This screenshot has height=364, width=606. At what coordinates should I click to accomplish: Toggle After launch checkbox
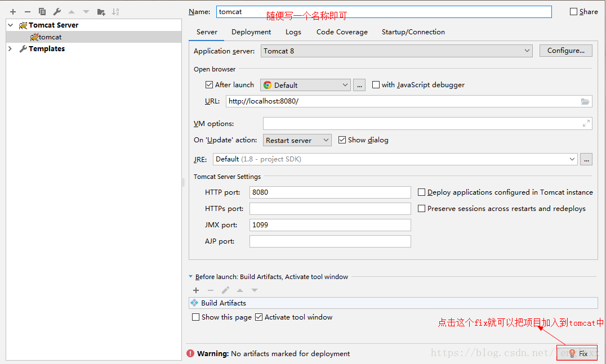(209, 84)
